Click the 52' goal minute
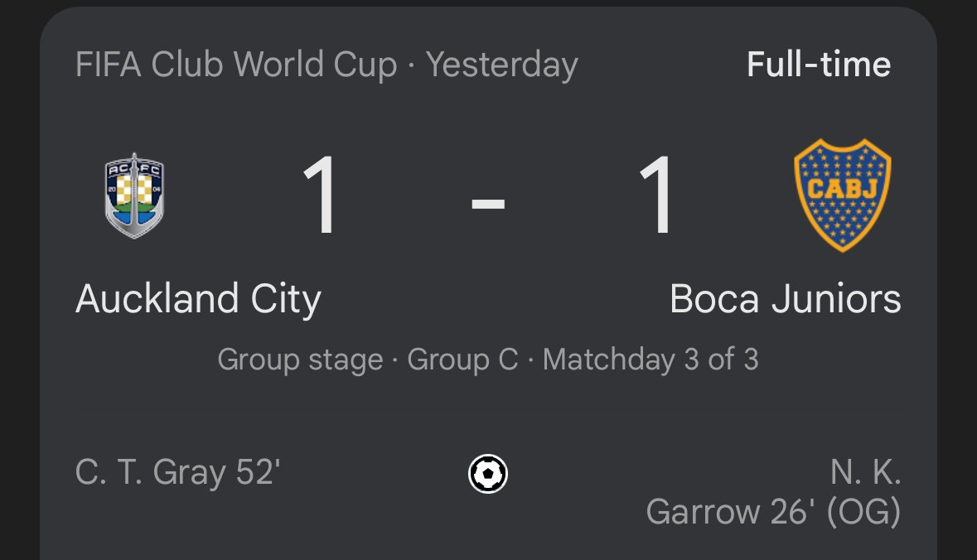The width and height of the screenshot is (977, 560). [x=258, y=471]
